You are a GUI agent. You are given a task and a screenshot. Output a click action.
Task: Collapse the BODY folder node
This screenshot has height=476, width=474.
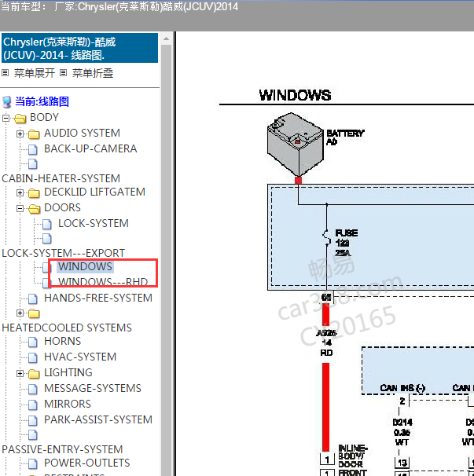(6, 118)
